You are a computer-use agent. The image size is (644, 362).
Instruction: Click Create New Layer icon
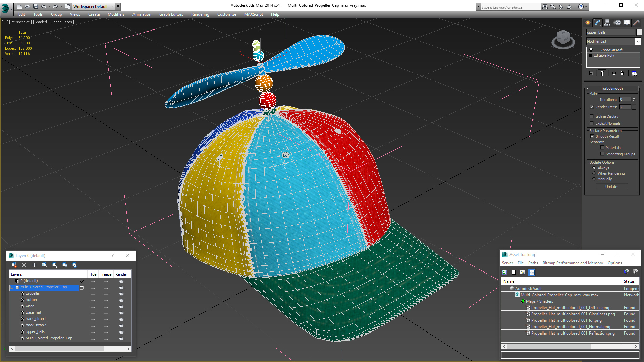click(x=14, y=265)
